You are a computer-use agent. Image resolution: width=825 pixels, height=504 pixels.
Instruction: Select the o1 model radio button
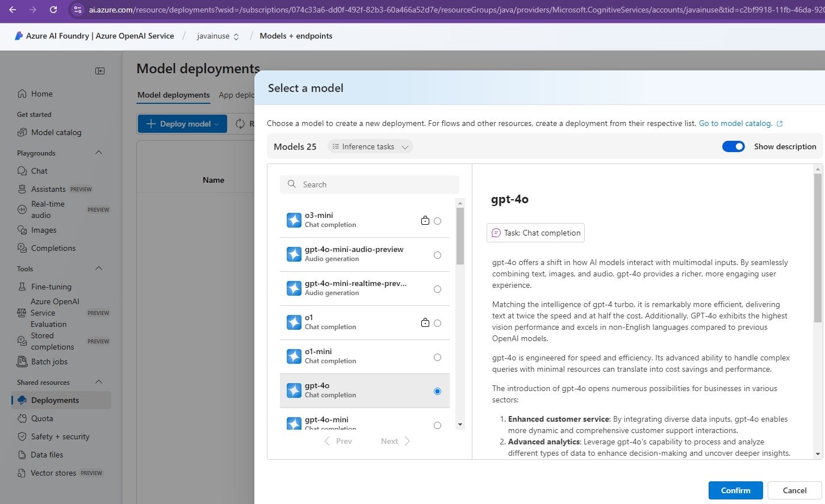click(437, 323)
